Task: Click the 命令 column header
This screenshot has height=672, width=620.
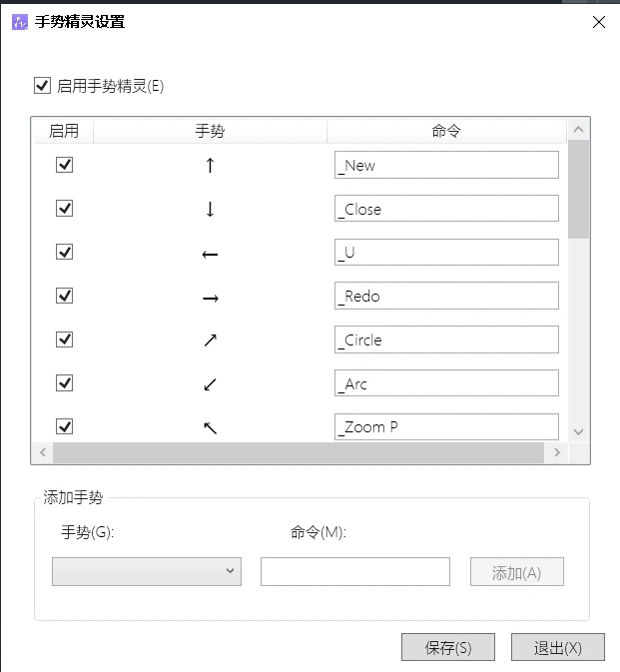Action: (446, 131)
